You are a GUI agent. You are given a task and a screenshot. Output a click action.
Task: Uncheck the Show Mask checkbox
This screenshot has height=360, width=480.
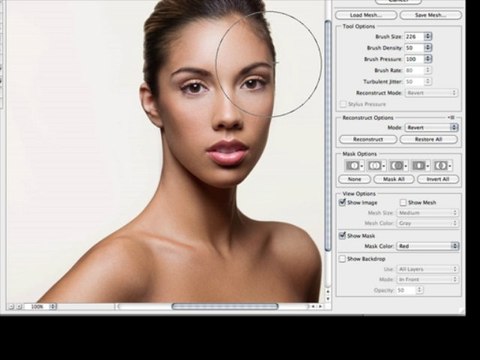click(342, 236)
